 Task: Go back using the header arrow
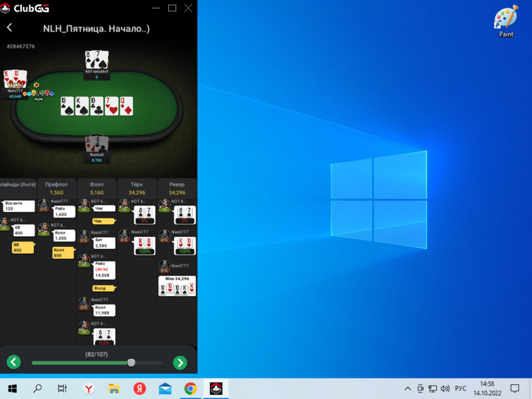(10, 28)
